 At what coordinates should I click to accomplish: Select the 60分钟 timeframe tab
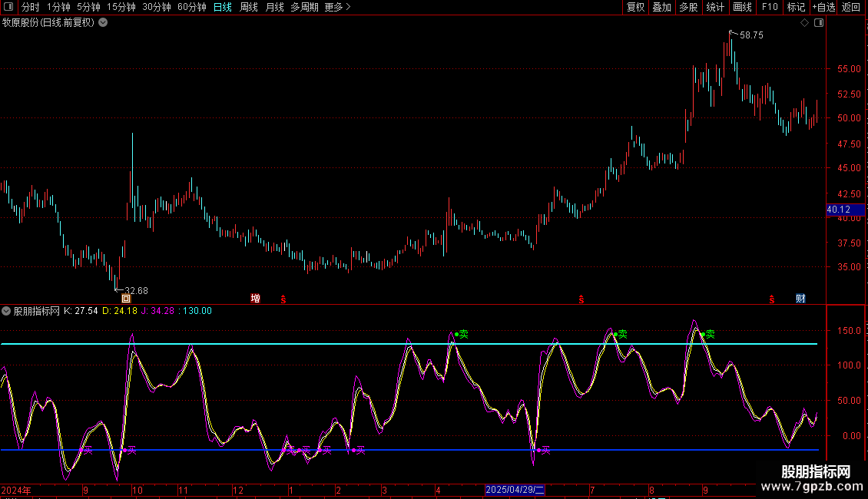tap(191, 8)
